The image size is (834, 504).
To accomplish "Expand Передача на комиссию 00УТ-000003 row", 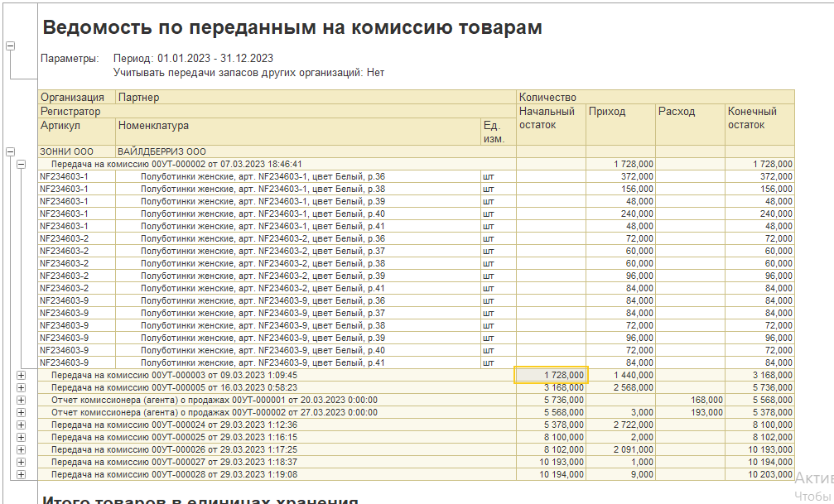I will point(21,375).
